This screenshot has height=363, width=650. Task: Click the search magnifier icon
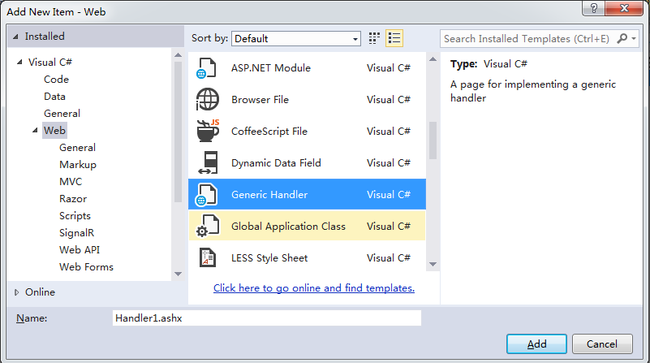coord(622,39)
